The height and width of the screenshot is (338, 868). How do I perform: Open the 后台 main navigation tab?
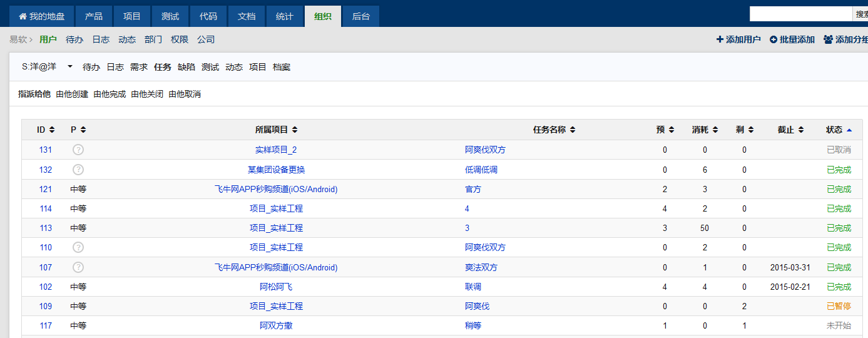coord(361,16)
